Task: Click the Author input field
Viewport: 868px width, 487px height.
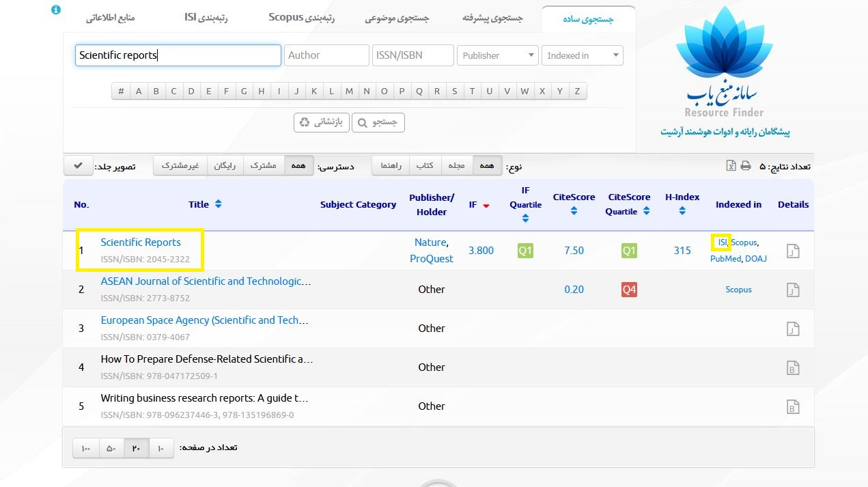Action: point(326,55)
